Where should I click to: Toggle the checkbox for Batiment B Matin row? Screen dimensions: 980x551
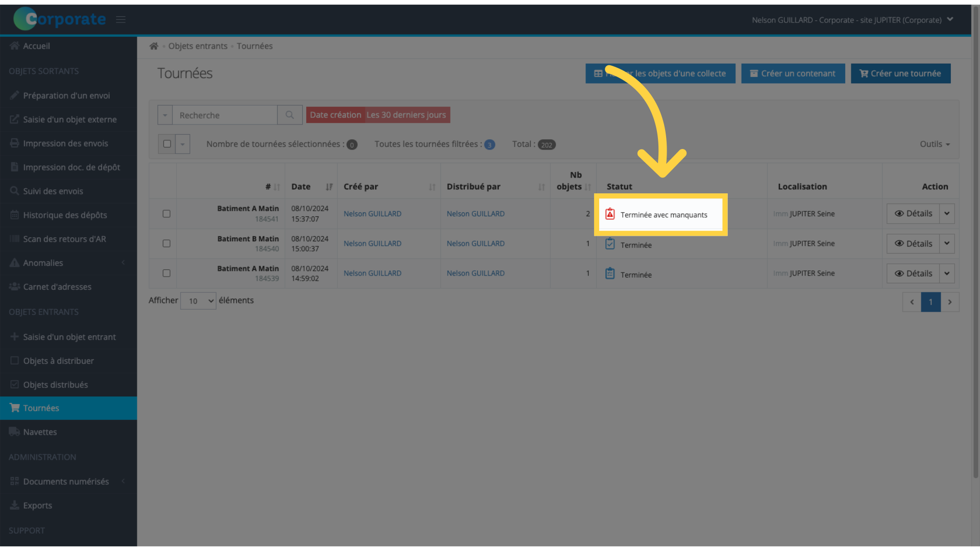point(166,243)
